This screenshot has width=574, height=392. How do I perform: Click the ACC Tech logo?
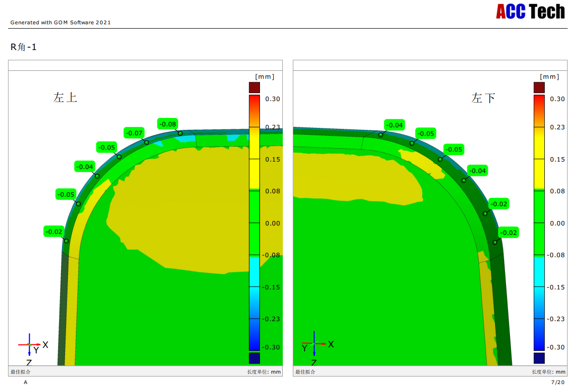tap(530, 11)
